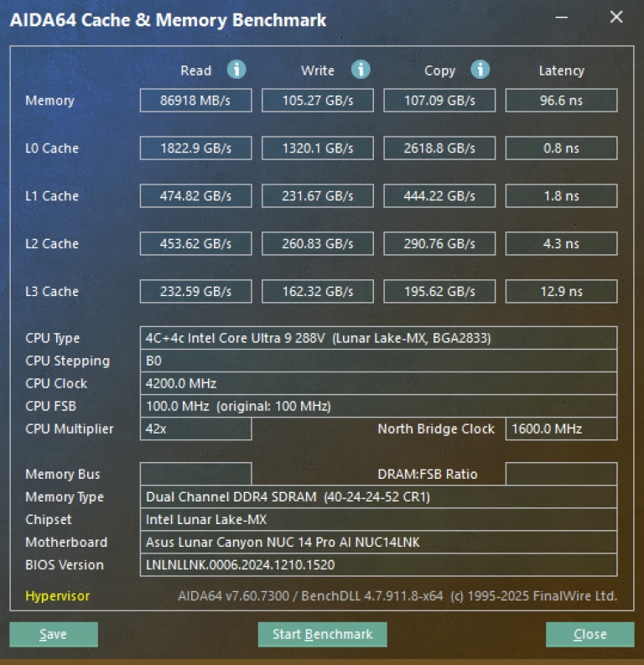This screenshot has width=644, height=665.
Task: Select L3 Cache latency 12.9 ns
Action: tap(561, 291)
